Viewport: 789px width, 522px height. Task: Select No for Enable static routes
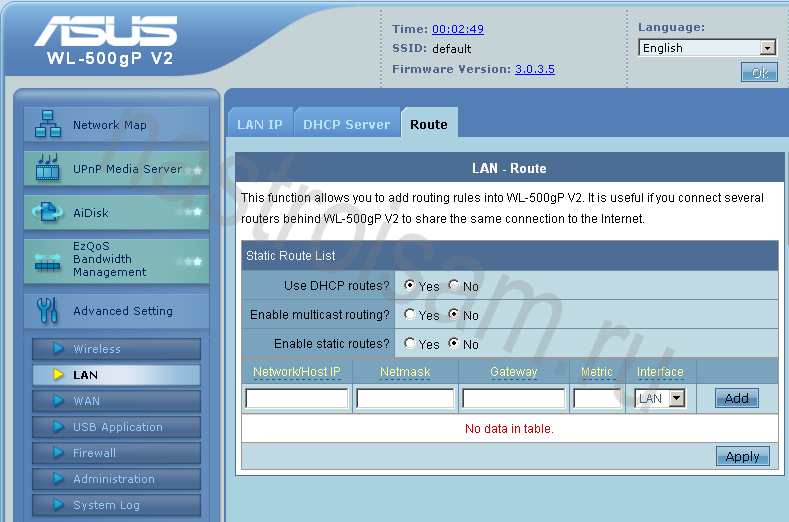click(x=454, y=343)
